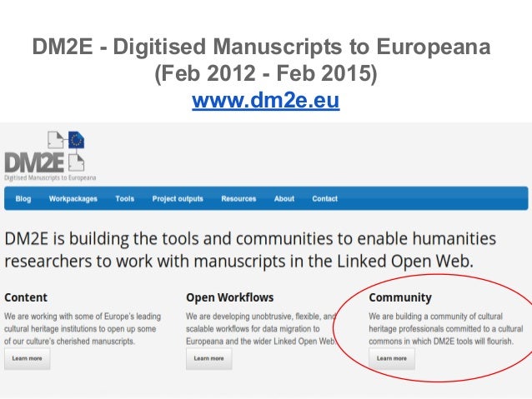Image resolution: width=532 pixels, height=399 pixels.
Task: Click the 'DM2E is building the tools' headline
Action: 250,250
